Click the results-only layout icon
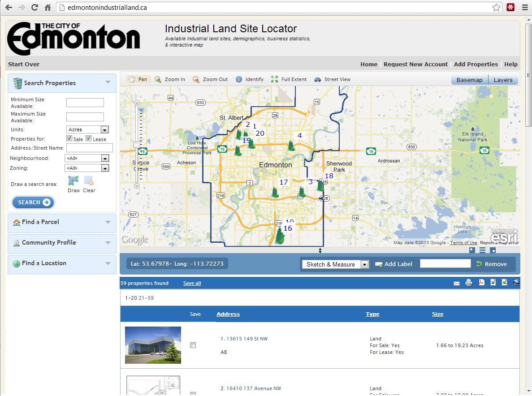Screen dimensions: 532x396 493,250
